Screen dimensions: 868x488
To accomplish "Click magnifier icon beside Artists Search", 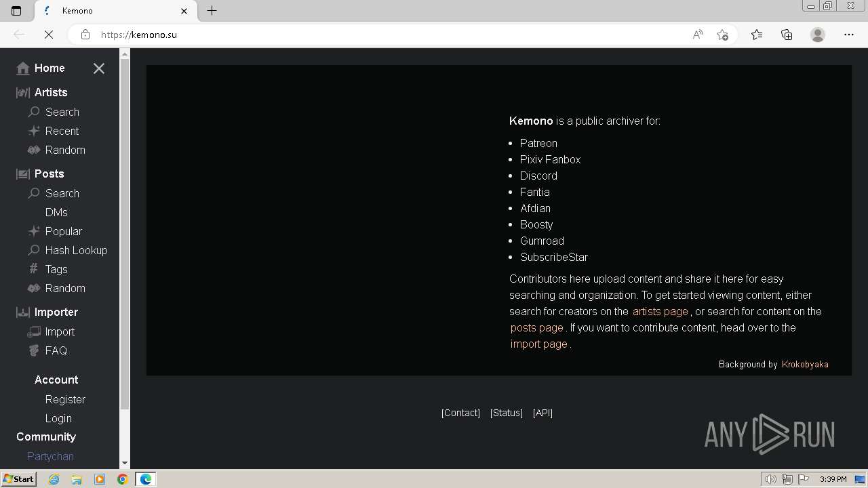I will point(33,112).
